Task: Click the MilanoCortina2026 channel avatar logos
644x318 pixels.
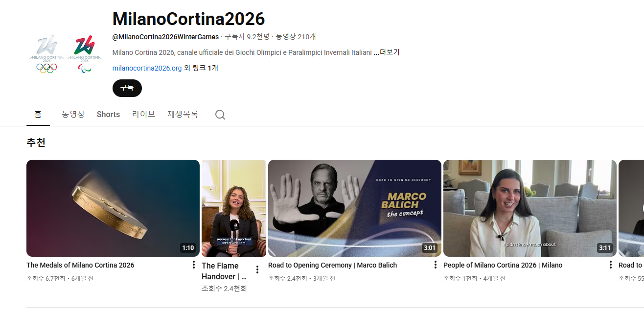Action: coord(66,55)
